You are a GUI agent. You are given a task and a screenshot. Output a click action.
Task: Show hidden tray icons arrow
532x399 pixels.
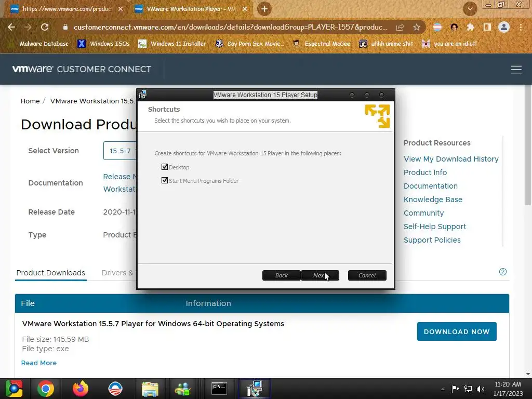coord(443,389)
